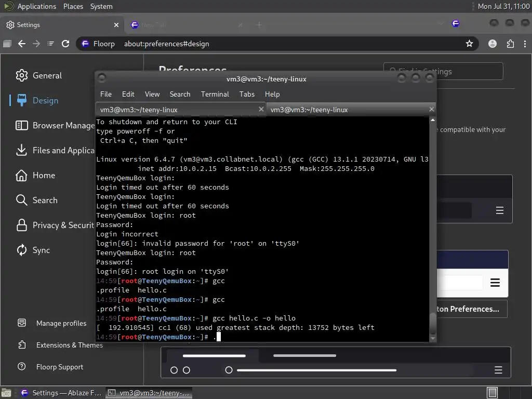Open the General settings category
The width and height of the screenshot is (532, 399).
click(38, 75)
